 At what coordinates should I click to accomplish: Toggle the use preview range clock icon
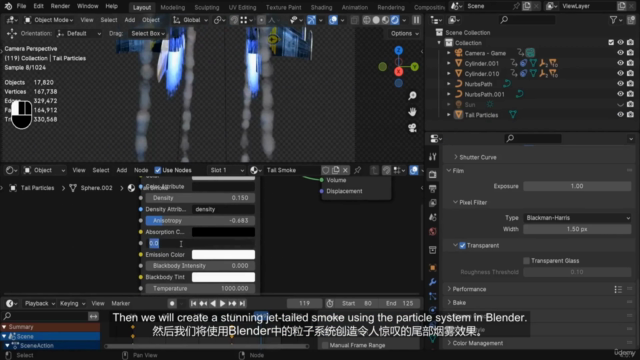330,303
